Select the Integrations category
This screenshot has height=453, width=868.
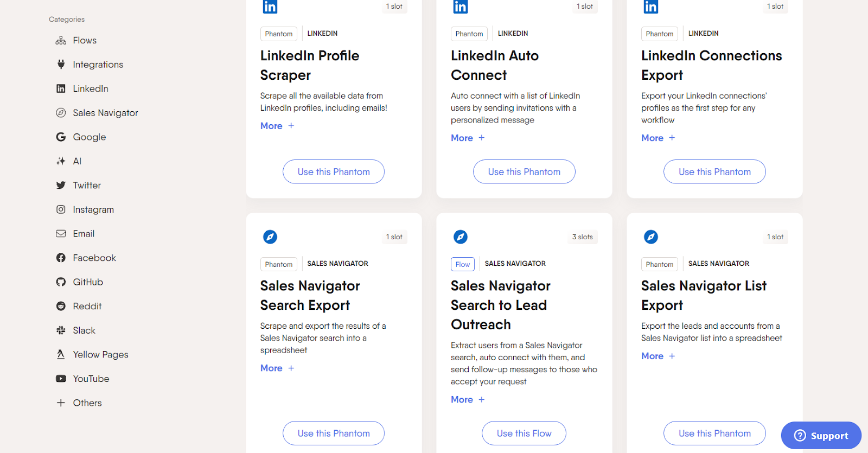click(x=98, y=65)
